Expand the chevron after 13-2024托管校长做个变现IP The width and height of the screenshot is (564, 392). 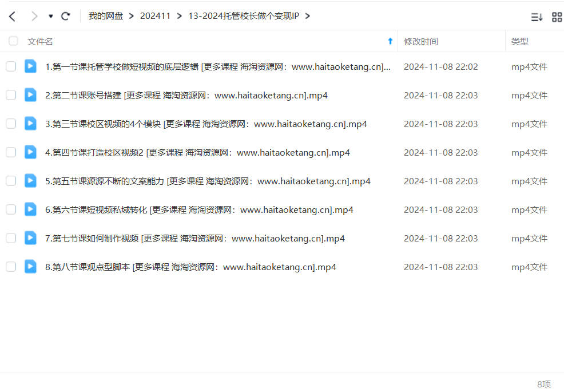(x=307, y=16)
